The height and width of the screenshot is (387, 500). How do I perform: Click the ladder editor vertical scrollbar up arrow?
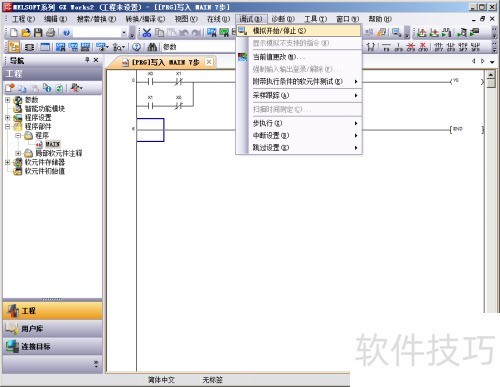[491, 74]
